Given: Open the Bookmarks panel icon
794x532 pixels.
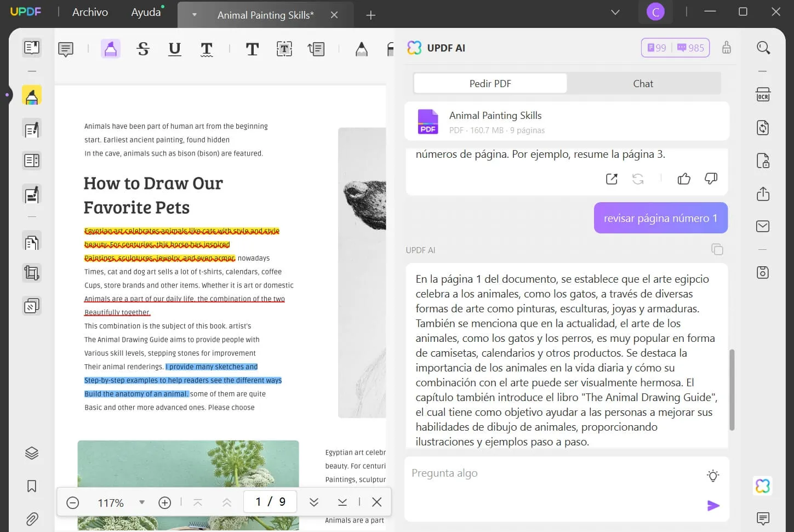Looking at the screenshot, I should tap(32, 486).
